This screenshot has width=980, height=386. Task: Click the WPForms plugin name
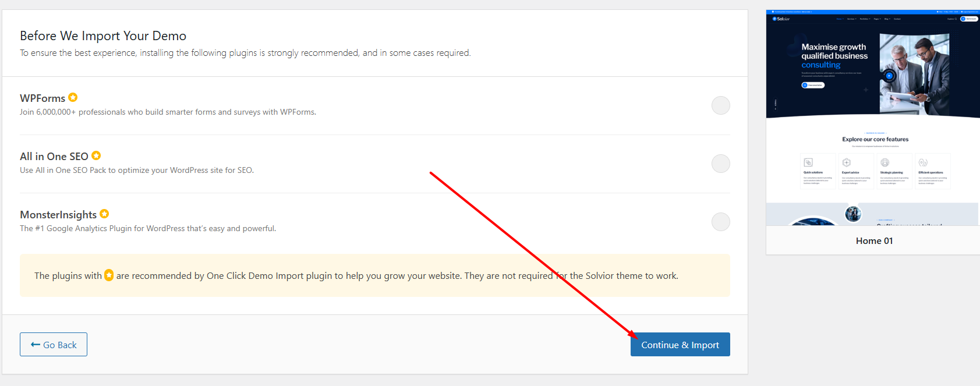tap(43, 98)
